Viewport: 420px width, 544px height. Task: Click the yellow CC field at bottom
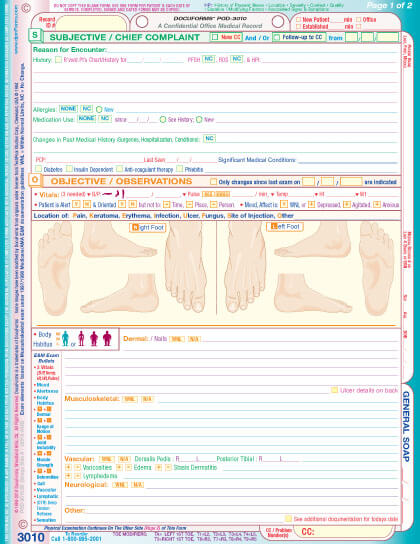343,531
